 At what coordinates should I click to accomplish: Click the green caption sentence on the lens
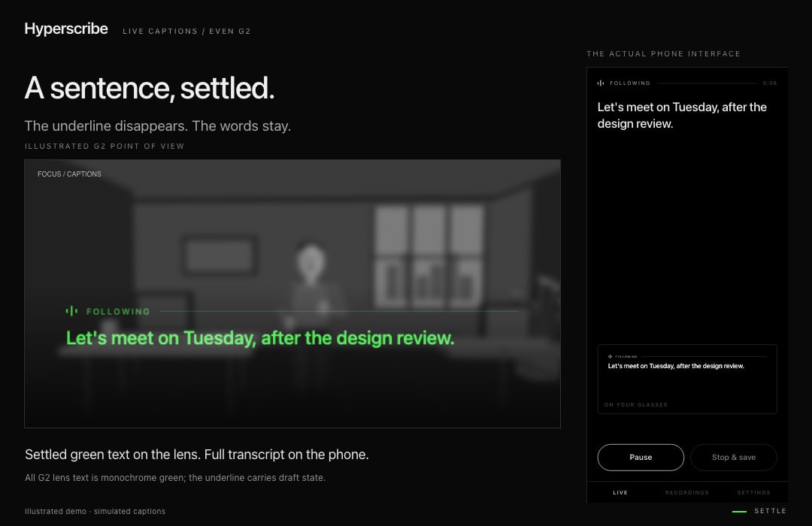tap(260, 338)
